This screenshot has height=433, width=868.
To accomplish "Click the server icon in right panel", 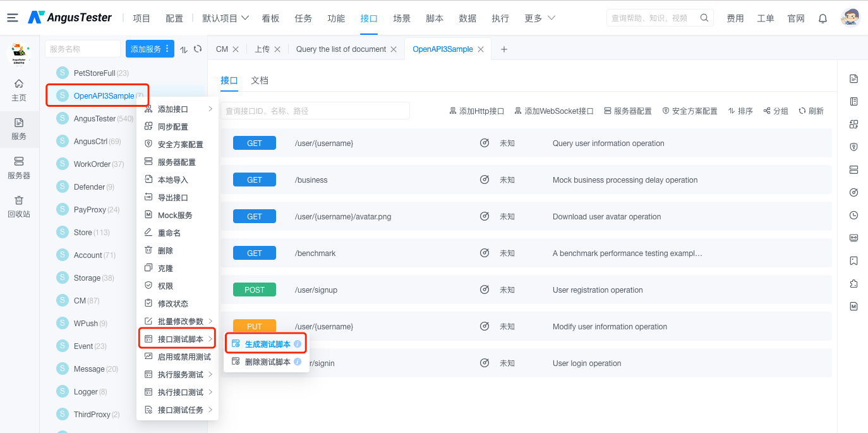I will (x=853, y=169).
